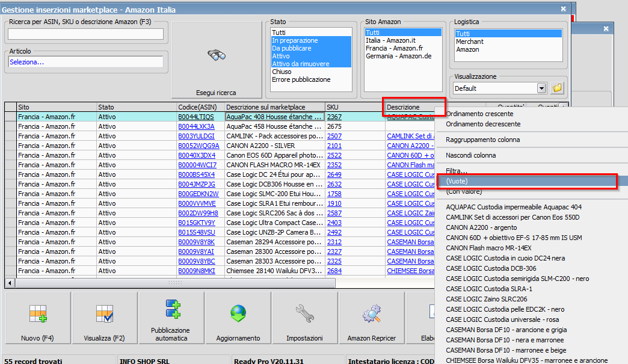Open SKU link 1758
The image size is (628, 364).
[334, 194]
